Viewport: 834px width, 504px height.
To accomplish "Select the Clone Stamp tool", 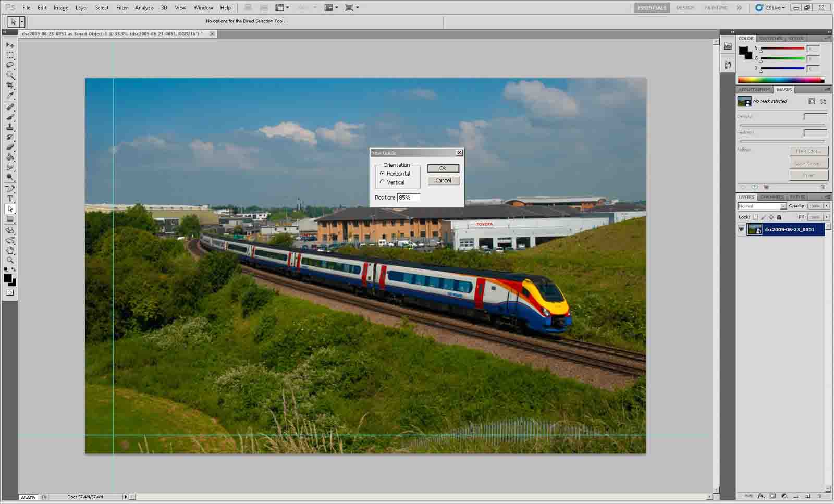I will point(10,127).
